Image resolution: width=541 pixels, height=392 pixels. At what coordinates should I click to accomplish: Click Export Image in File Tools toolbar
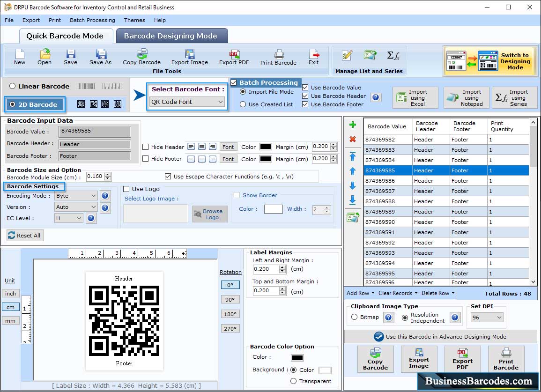[x=190, y=57]
